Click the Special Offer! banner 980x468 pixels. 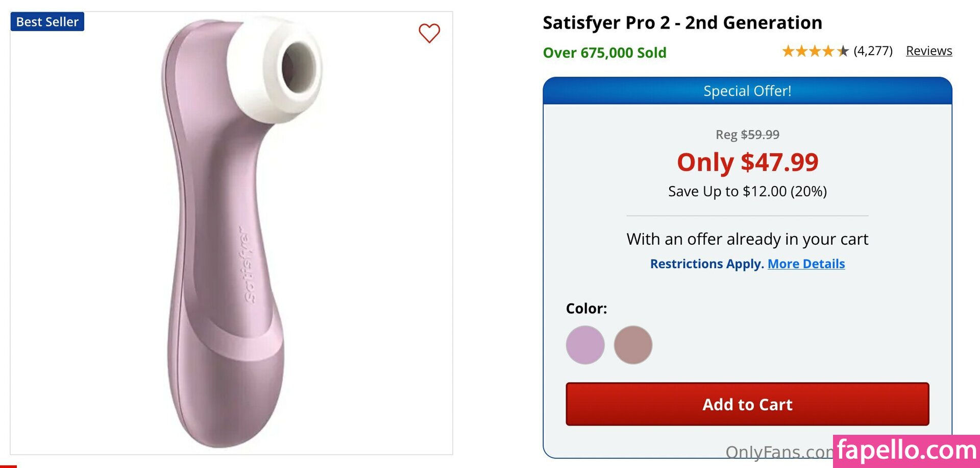click(747, 91)
